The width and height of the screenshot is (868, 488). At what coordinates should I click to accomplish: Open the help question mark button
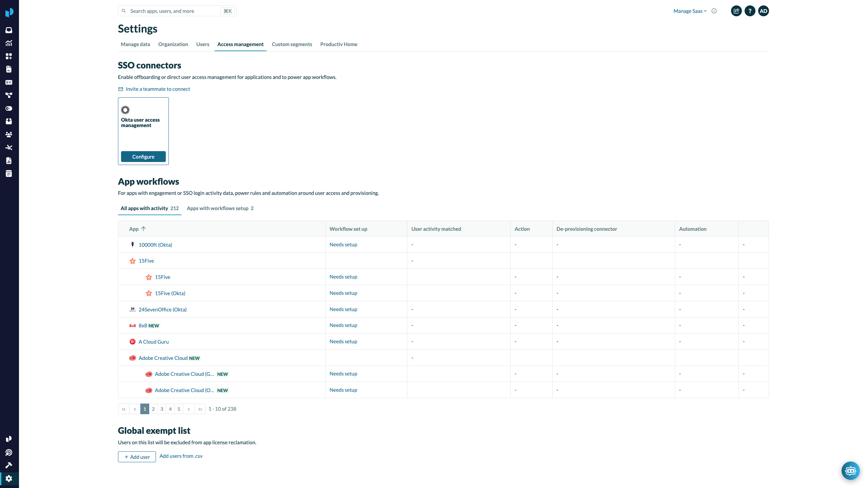(750, 11)
